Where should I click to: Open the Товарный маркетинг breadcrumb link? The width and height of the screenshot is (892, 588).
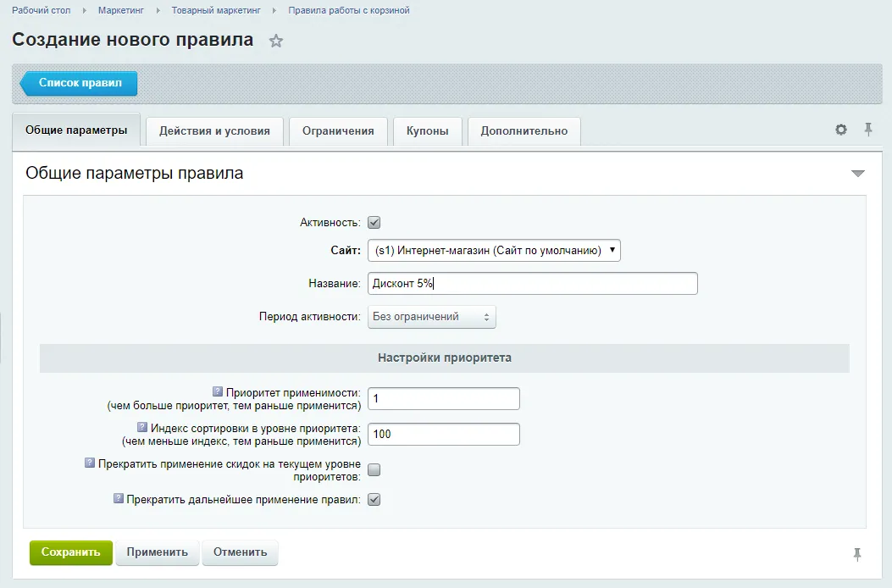pyautogui.click(x=215, y=10)
